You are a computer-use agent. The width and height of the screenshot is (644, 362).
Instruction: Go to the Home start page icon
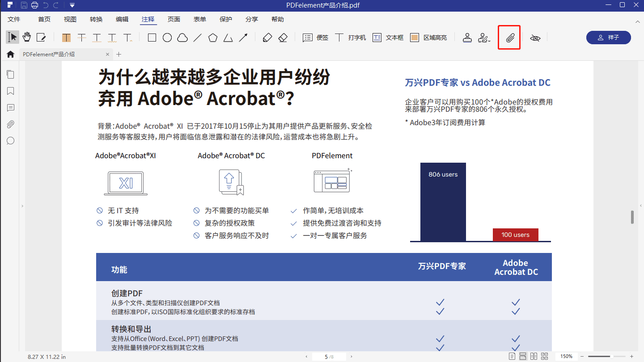point(10,54)
